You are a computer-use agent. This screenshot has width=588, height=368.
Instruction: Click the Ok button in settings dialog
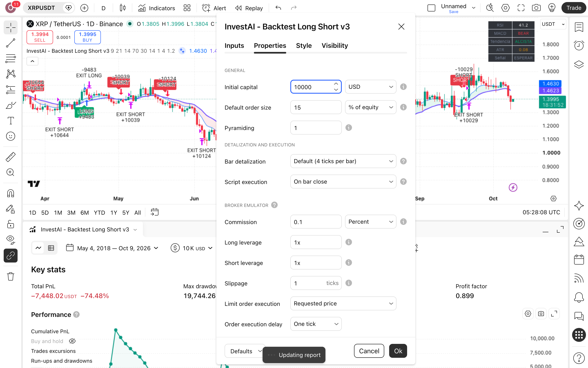coord(398,351)
